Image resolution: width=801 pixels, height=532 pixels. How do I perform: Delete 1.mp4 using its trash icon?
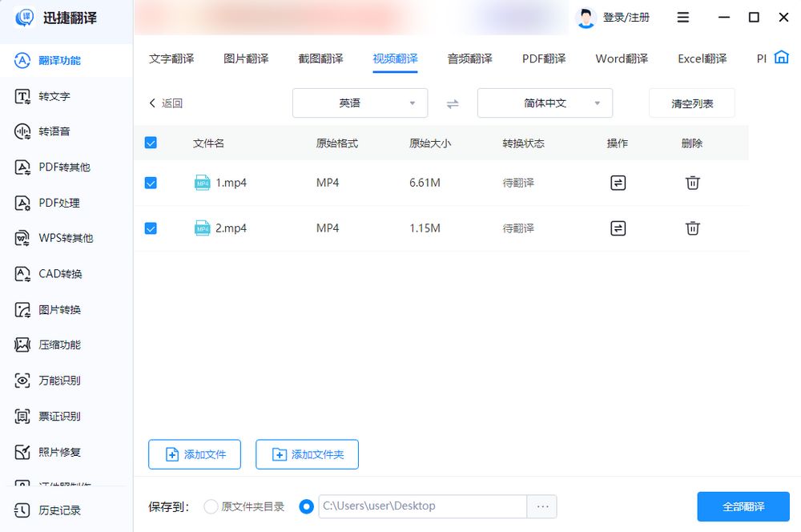[692, 183]
